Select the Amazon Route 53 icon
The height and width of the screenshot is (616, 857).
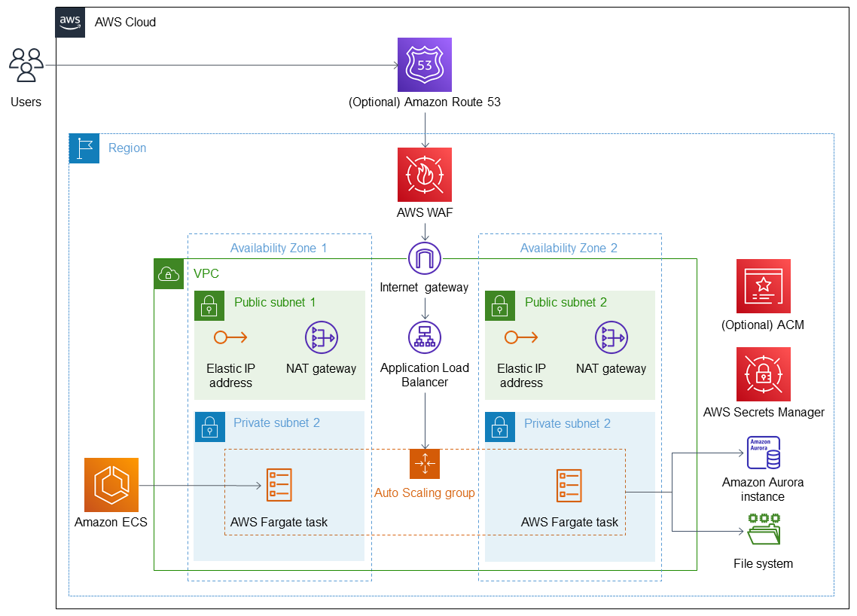[425, 65]
